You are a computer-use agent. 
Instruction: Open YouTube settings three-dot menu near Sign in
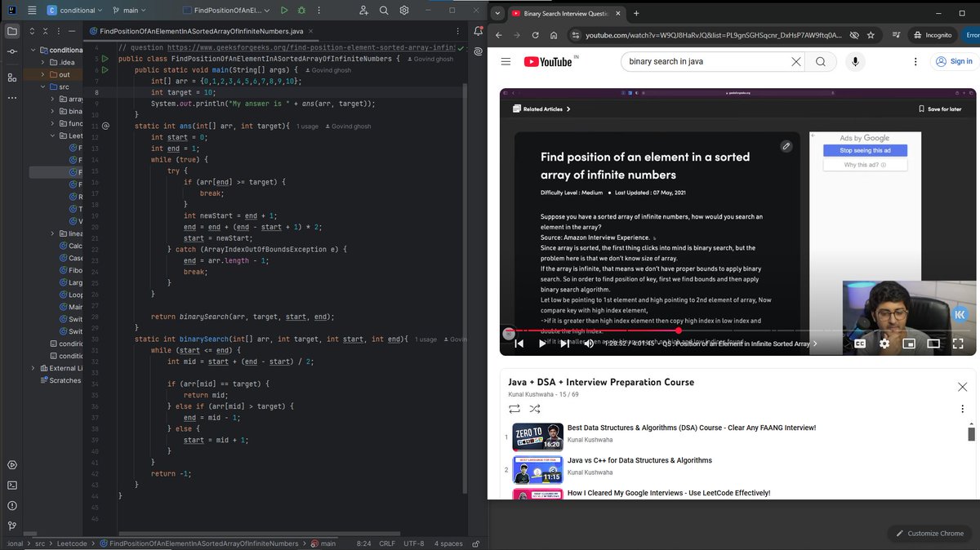tap(916, 61)
